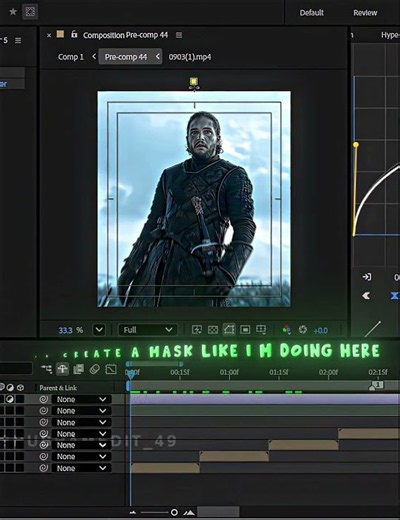Open the magnification ratio dropdown arrow
The image size is (400, 520).
pyautogui.click(x=99, y=330)
